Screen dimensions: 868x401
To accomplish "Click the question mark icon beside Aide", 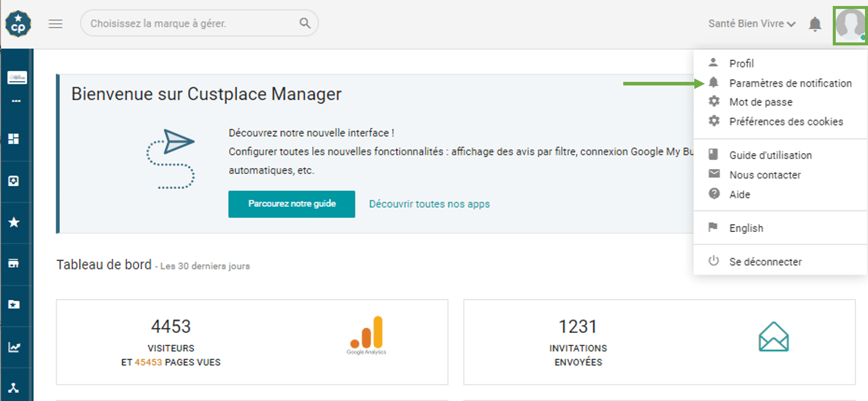I will coord(713,194).
